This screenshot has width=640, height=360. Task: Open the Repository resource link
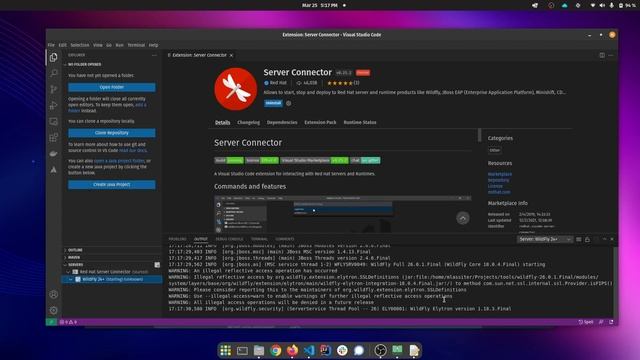coord(498,180)
